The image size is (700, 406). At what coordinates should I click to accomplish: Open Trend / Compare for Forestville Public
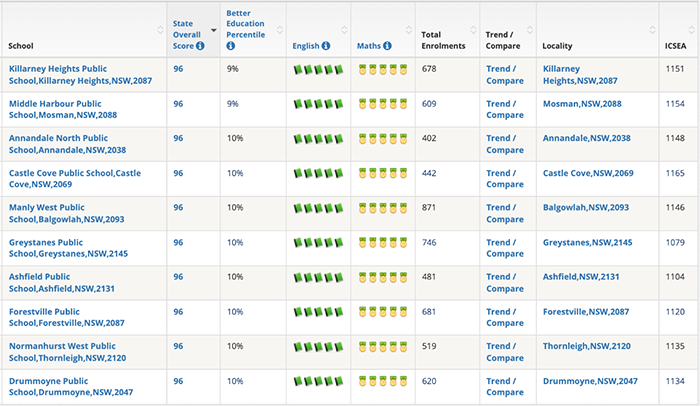[x=505, y=317]
